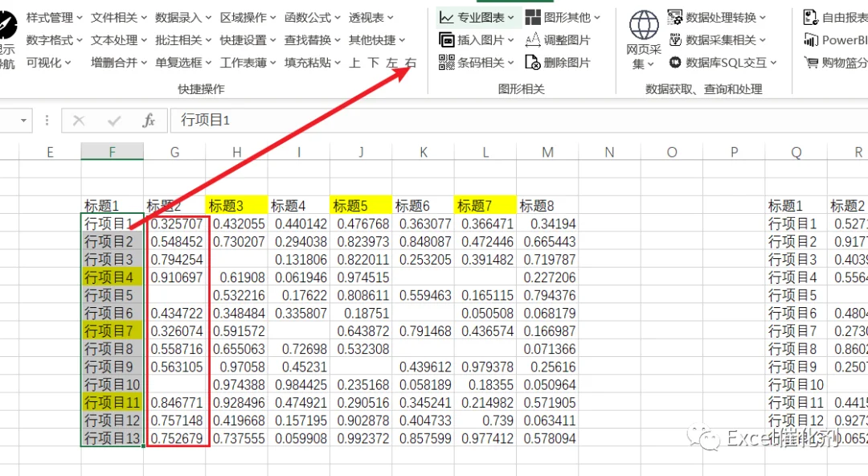Click the 调整图片 resize icon
Screen dimensions: 868x476
tap(533, 40)
